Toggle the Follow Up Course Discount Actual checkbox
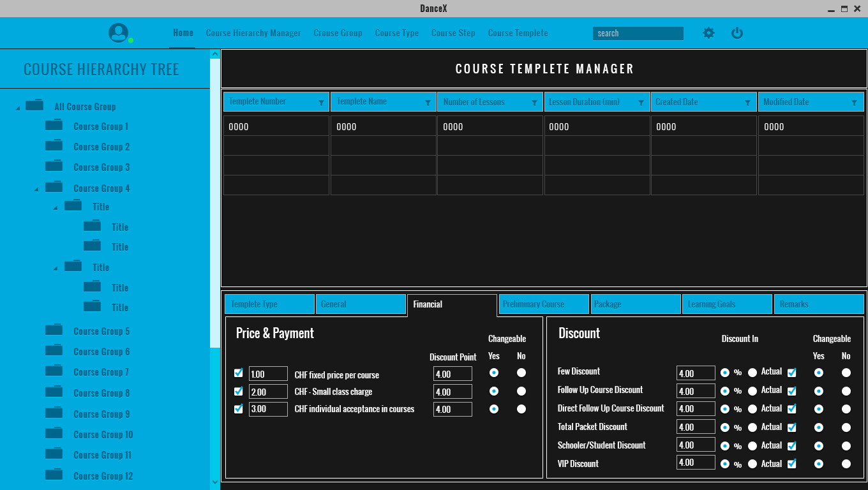Screen dimensions: 868x490 click(x=792, y=391)
